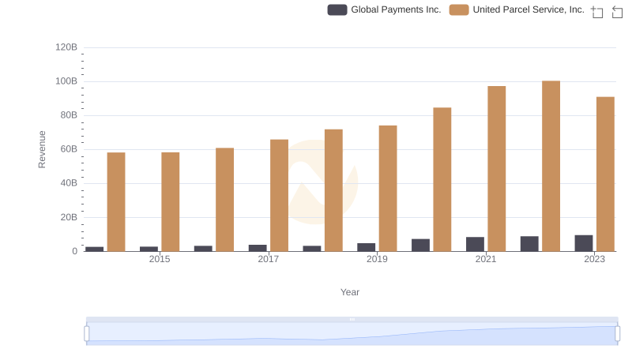Click the 120B y-axis label
Image resolution: width=632 pixels, height=364 pixels.
(x=66, y=47)
